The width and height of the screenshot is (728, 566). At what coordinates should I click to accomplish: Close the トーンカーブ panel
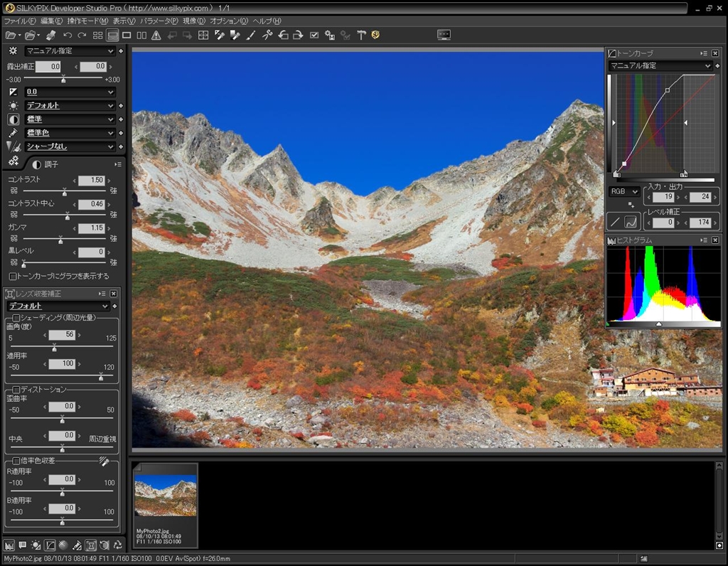715,53
